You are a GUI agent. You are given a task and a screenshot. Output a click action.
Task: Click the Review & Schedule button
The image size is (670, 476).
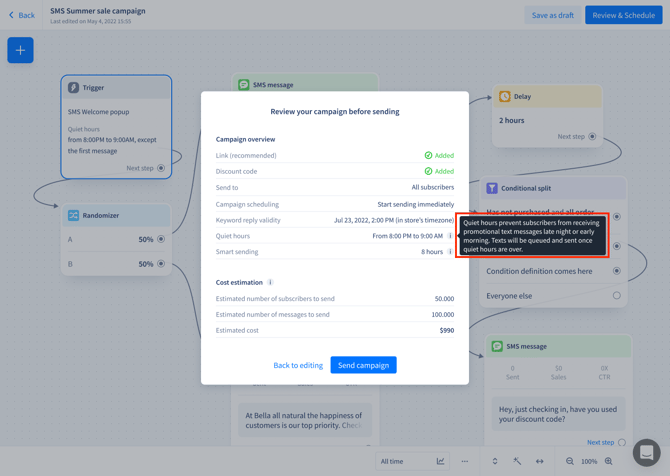pos(623,15)
